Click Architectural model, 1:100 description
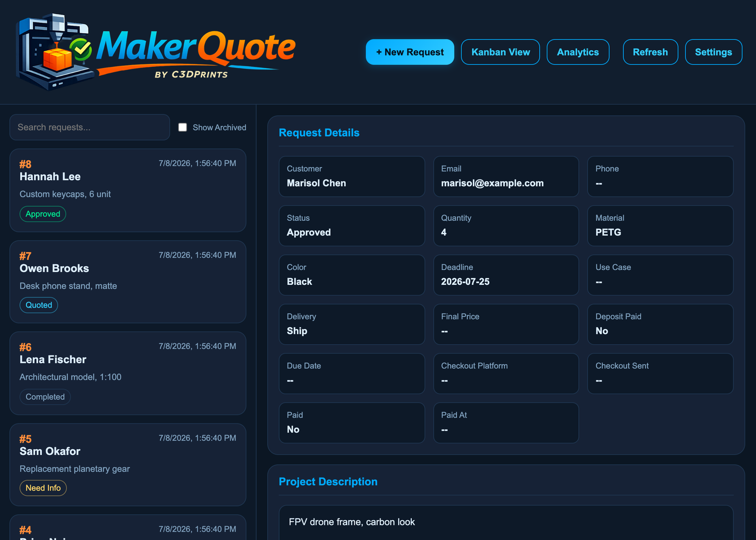The image size is (756, 540). [x=71, y=377]
